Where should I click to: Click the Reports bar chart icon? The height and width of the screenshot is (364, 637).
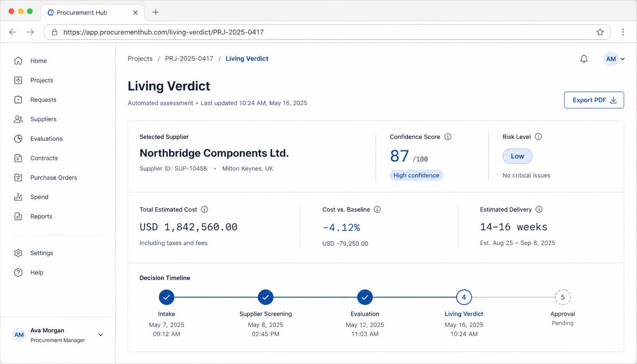18,216
